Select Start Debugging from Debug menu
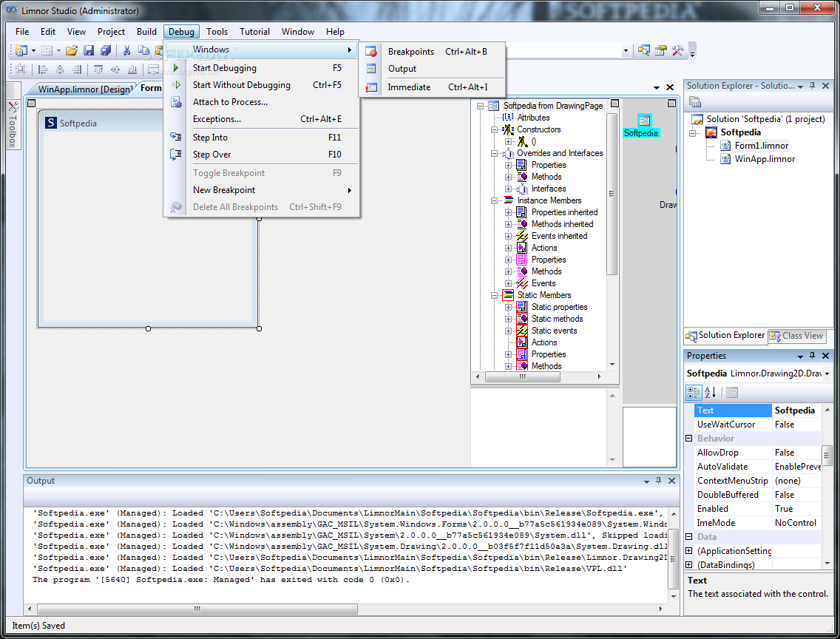 [224, 68]
